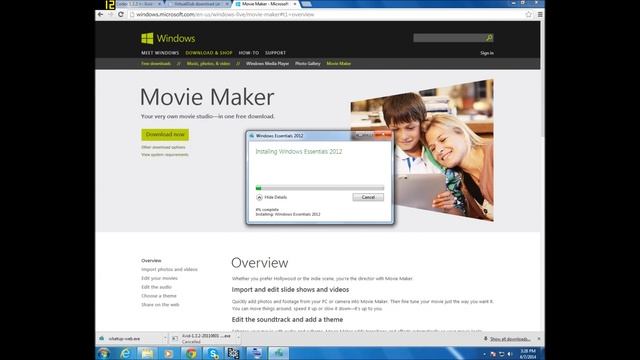Click the family hero image
This screenshot has width=640, height=360.
422,150
